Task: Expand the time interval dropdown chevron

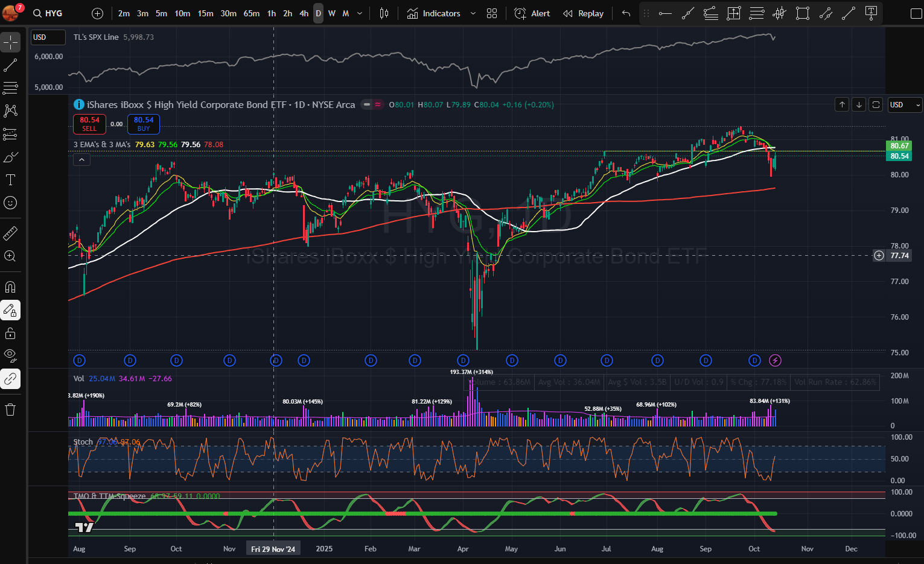Action: [360, 13]
